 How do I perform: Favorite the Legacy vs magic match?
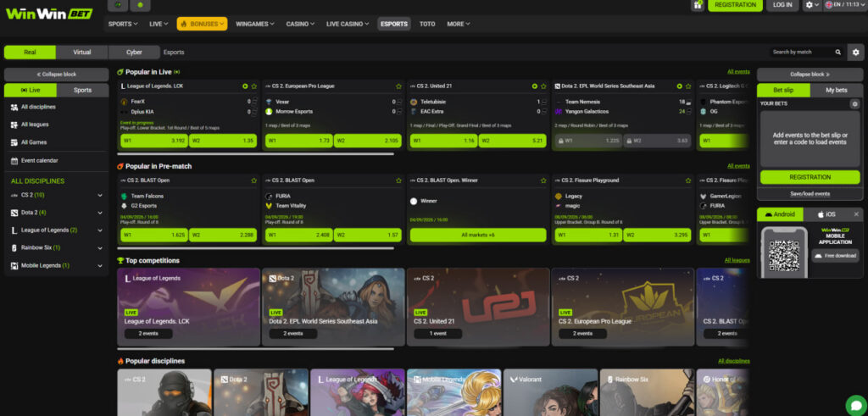point(688,180)
